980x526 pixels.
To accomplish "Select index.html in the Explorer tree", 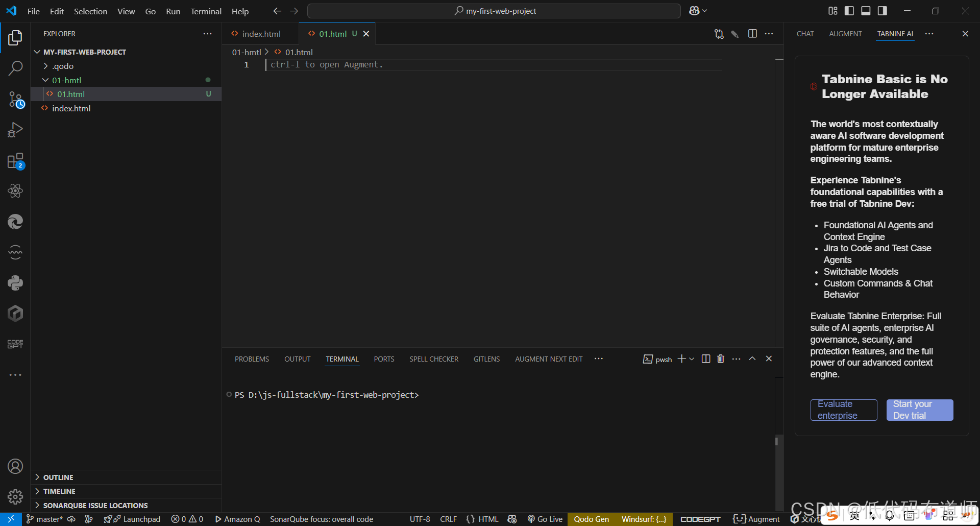I will (126, 108).
